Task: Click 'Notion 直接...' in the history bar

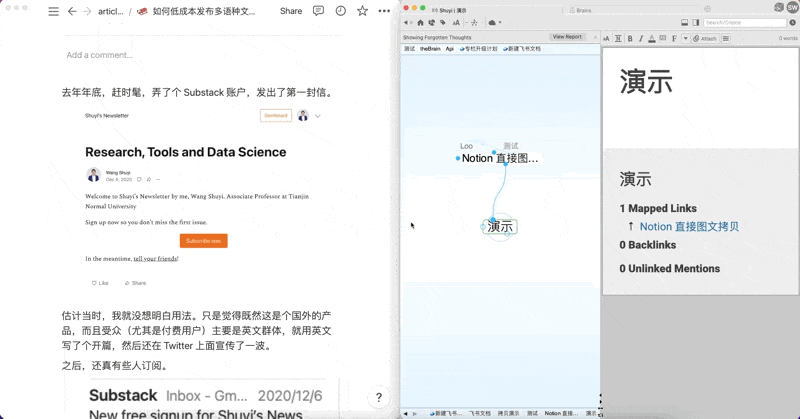Action: [561, 413]
